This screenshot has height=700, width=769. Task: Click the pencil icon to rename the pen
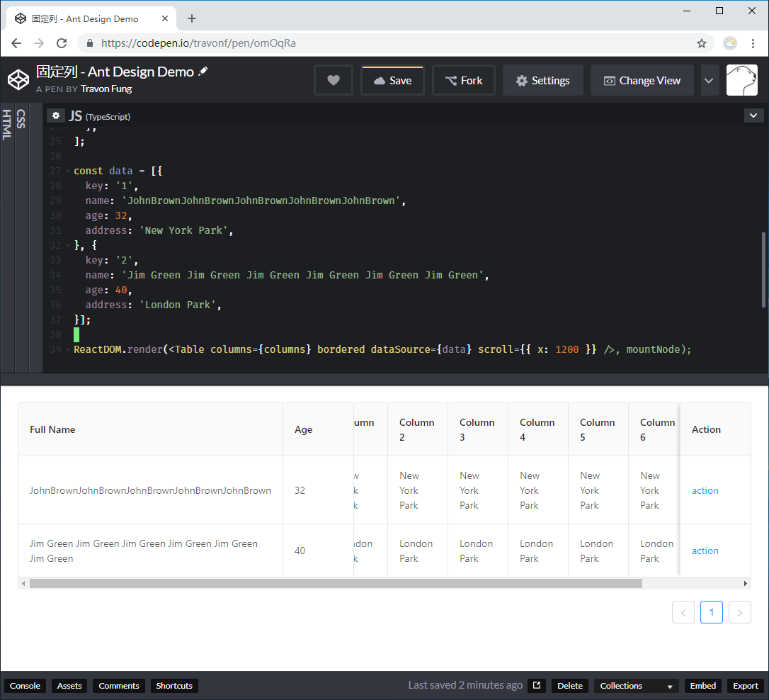(x=202, y=71)
